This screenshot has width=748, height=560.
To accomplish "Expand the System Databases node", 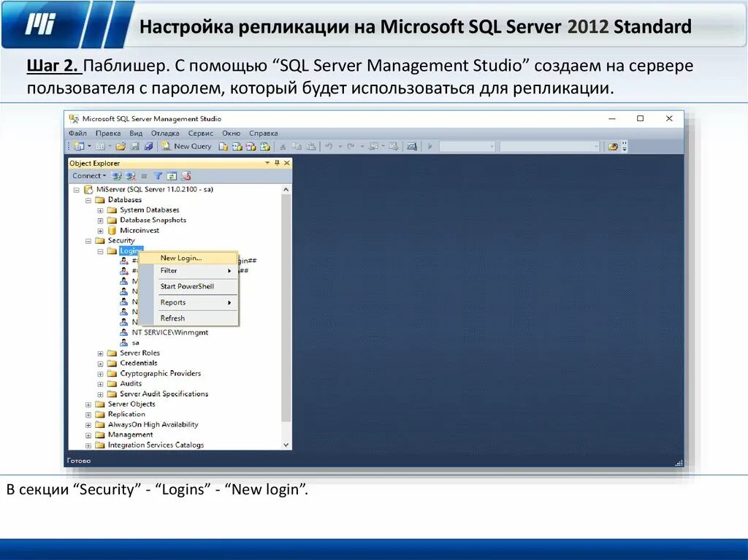I will point(100,210).
